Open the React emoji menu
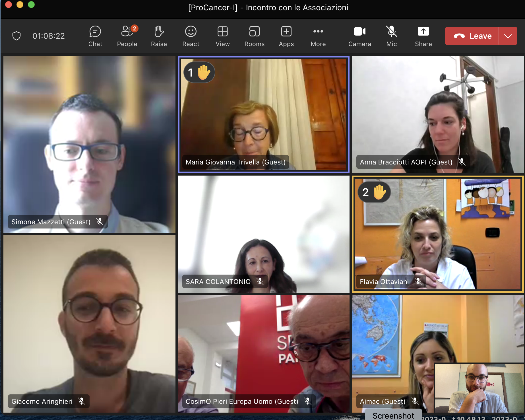The image size is (525, 420). coord(191,36)
